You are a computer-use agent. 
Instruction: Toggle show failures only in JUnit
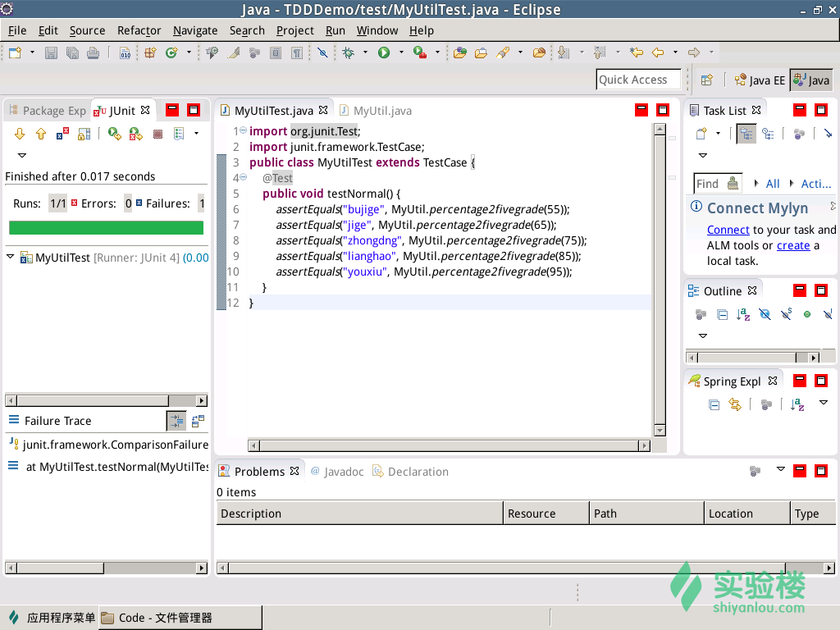pos(62,134)
